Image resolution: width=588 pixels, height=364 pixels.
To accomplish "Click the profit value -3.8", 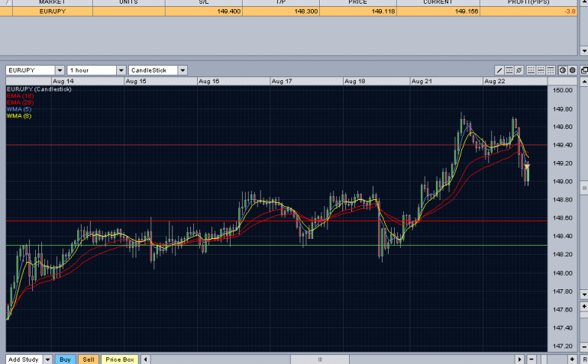I will [x=570, y=11].
